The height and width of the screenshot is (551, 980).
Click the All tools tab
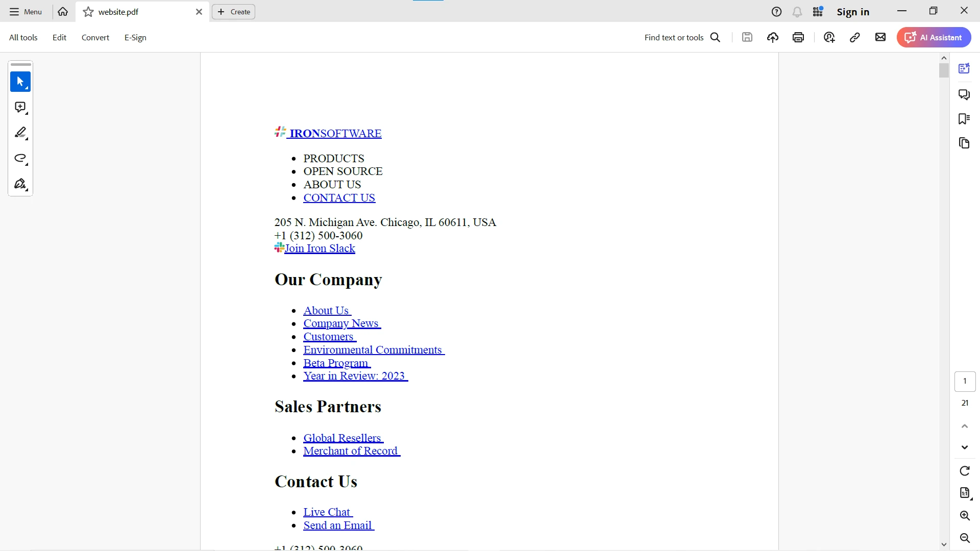[x=23, y=37]
